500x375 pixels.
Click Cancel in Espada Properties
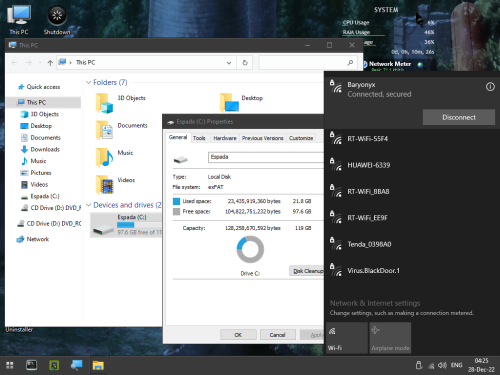click(277, 335)
